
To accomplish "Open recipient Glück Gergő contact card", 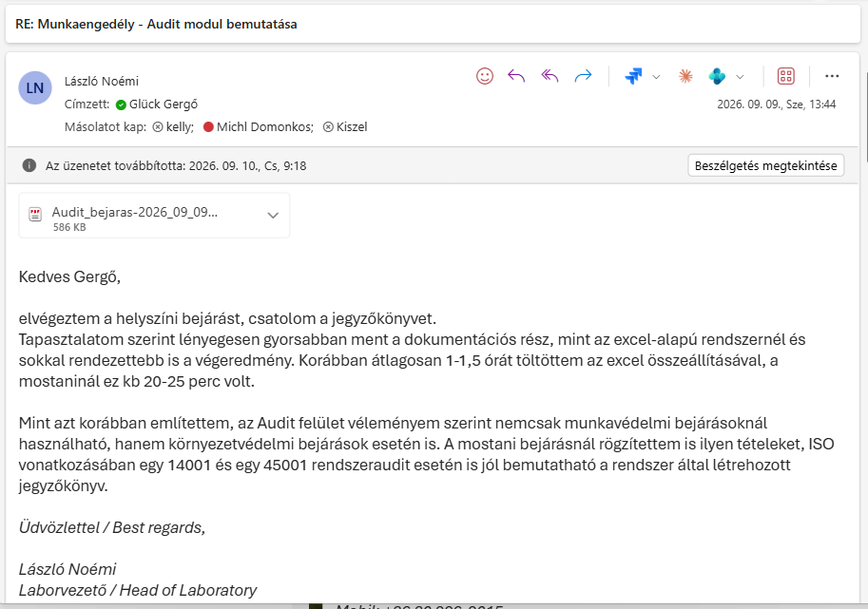I will 164,104.
